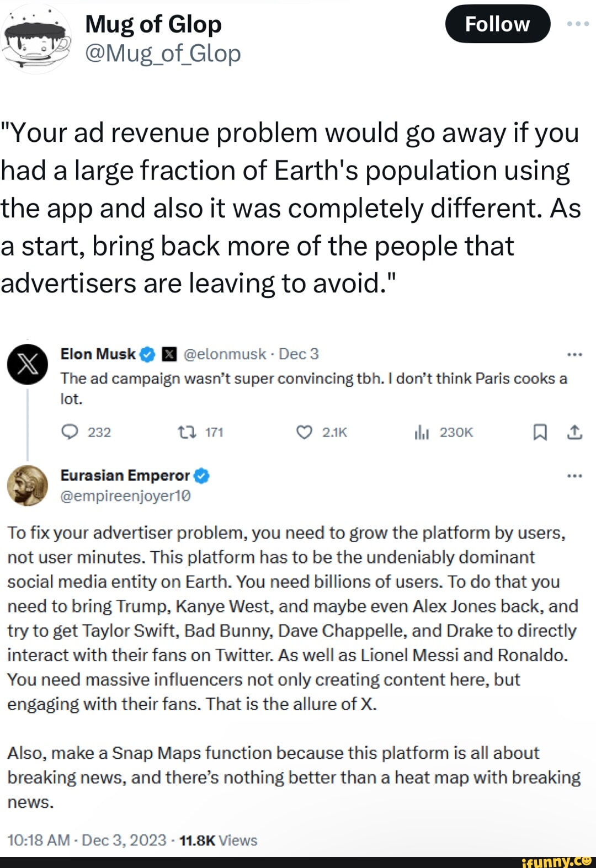Click the ifunny.co watermark
The height and width of the screenshot is (868, 596).
(x=557, y=860)
